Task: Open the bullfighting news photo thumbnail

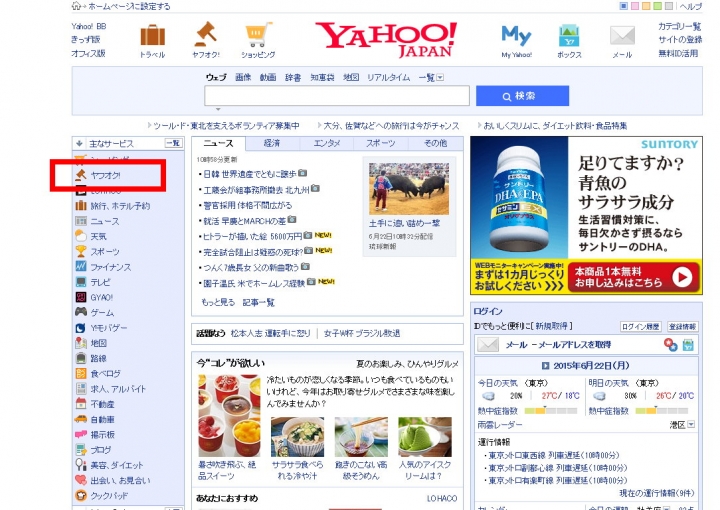Action: tap(409, 189)
